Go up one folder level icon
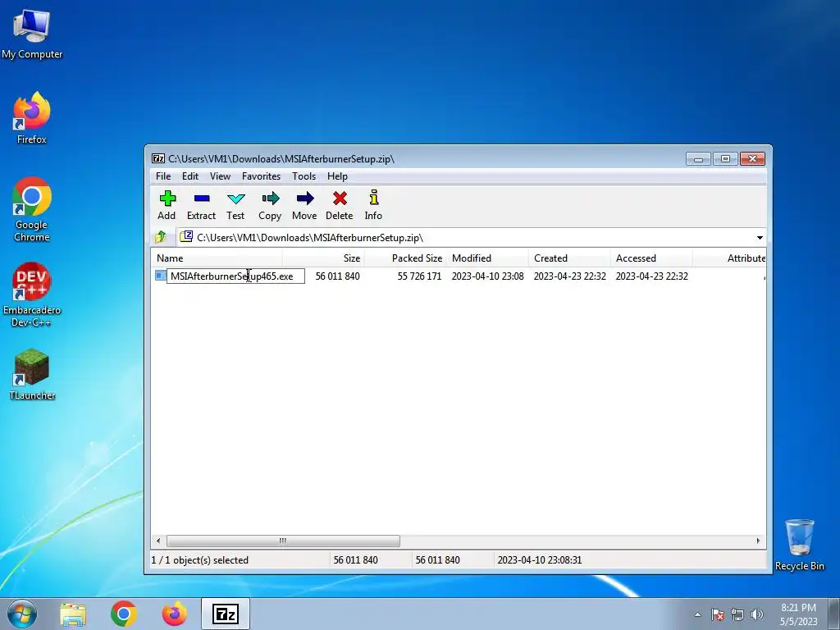Image resolution: width=840 pixels, height=630 pixels. point(160,237)
